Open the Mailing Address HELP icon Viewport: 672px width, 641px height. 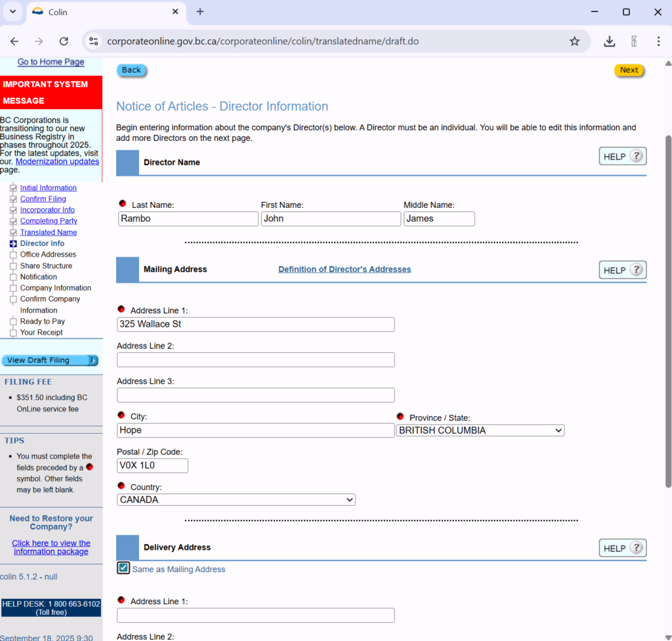tap(622, 270)
